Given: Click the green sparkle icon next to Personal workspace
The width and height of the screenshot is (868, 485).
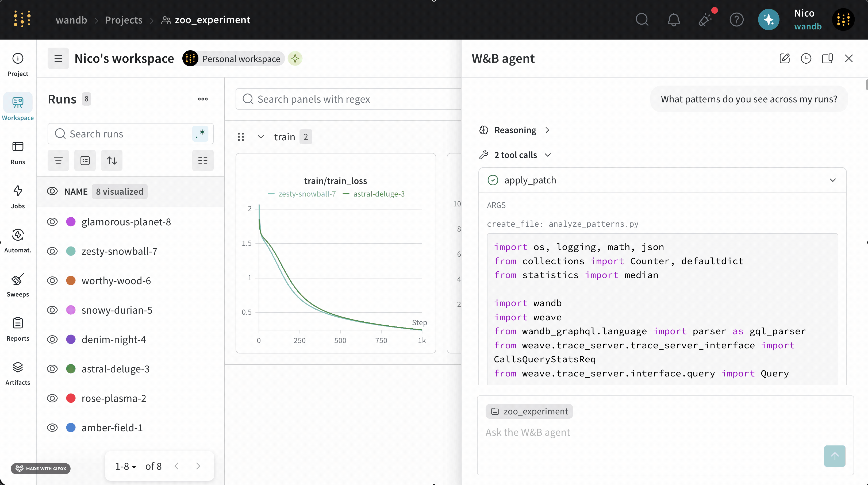Looking at the screenshot, I should [295, 59].
